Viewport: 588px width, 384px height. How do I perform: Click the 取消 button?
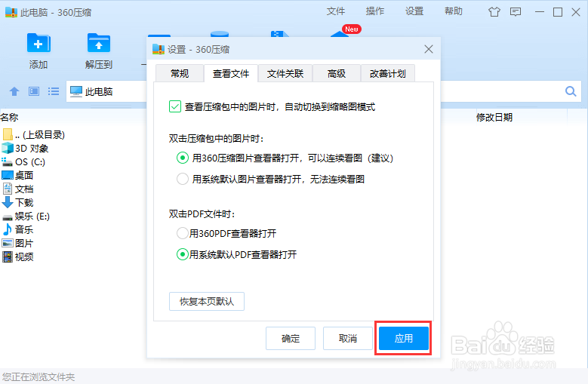coord(348,338)
